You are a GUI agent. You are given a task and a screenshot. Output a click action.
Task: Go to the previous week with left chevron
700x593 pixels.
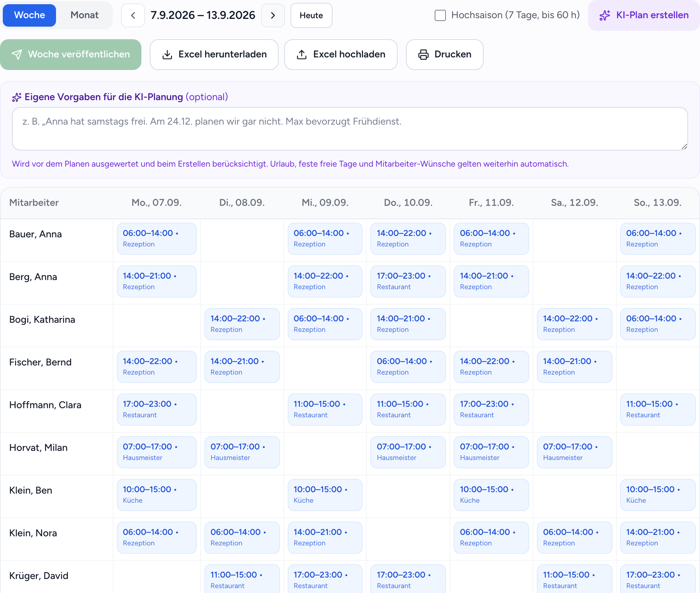click(x=133, y=15)
